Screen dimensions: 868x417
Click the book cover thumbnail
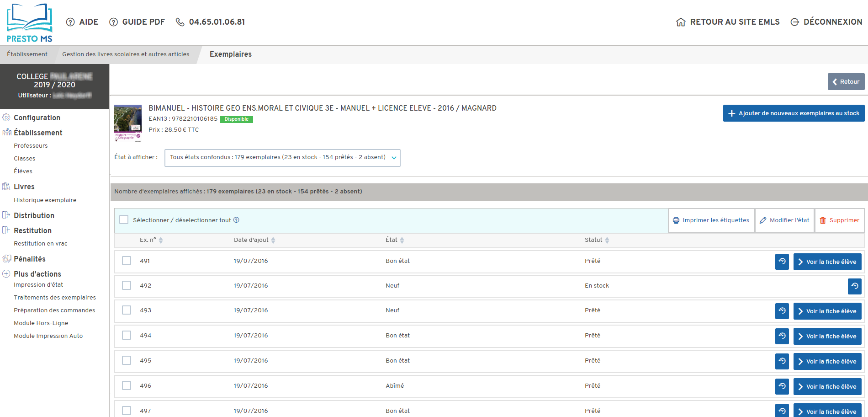[128, 123]
